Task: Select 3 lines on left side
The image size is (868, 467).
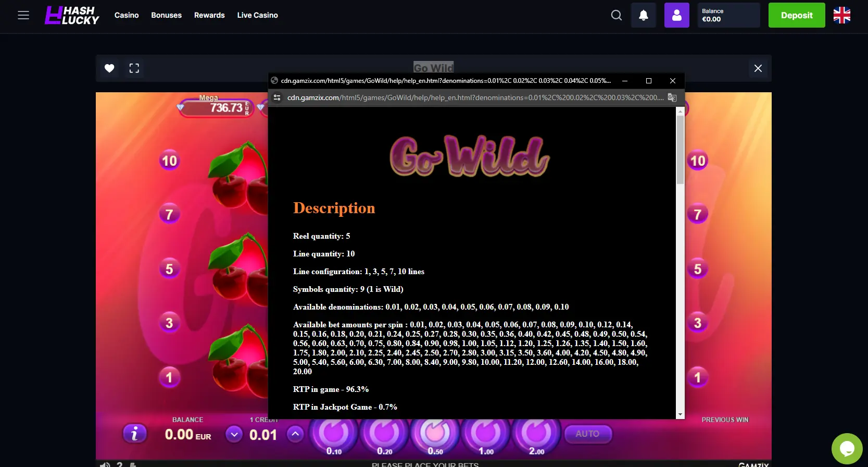Action: (x=170, y=323)
